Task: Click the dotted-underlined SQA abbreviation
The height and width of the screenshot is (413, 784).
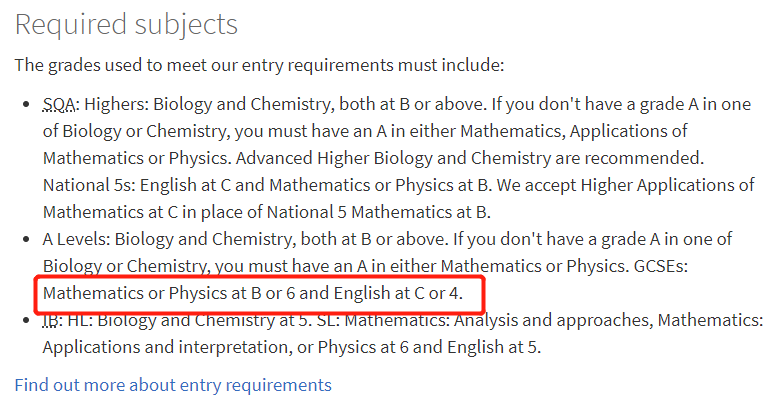Action: coord(59,104)
